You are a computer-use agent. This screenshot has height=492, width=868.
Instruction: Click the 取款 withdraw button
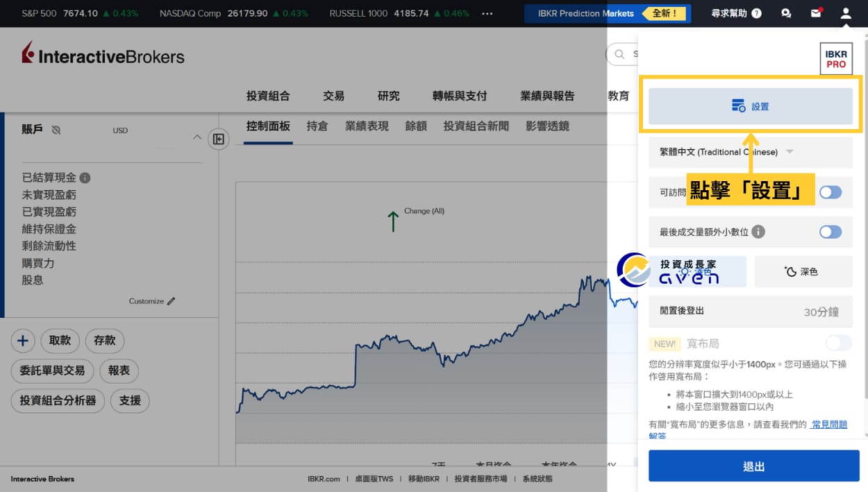60,341
